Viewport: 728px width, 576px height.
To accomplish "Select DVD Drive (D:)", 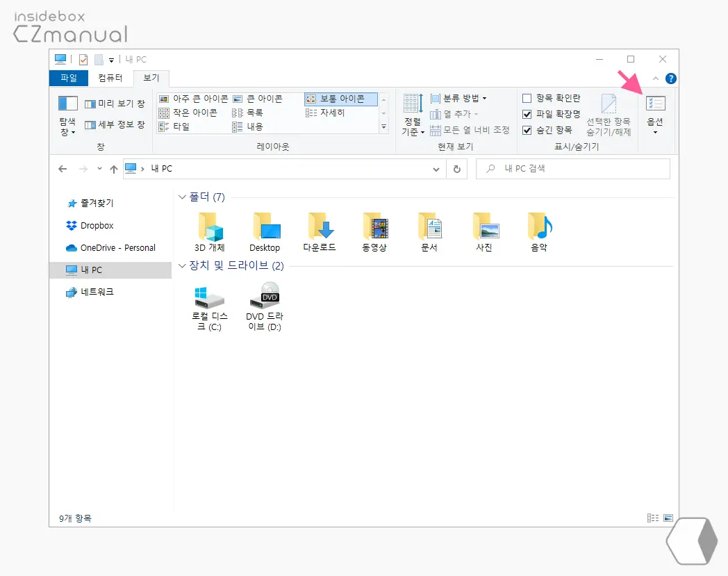I will point(265,306).
